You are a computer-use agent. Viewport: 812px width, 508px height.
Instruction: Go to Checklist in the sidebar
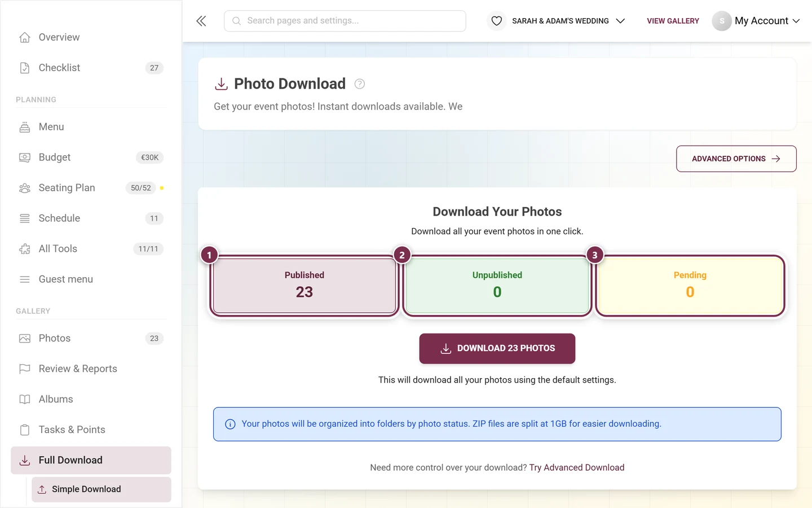click(91, 68)
